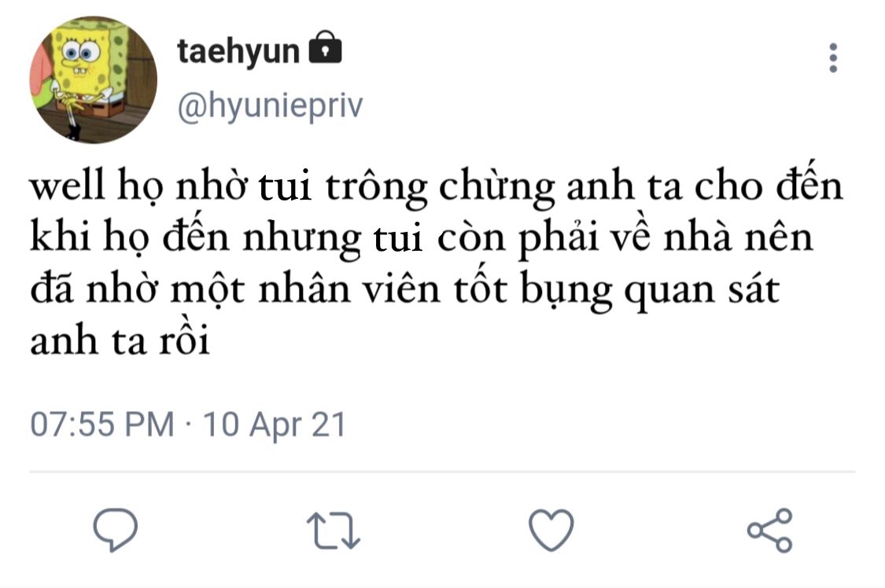Select the tweet's first line starting with well

(437, 186)
